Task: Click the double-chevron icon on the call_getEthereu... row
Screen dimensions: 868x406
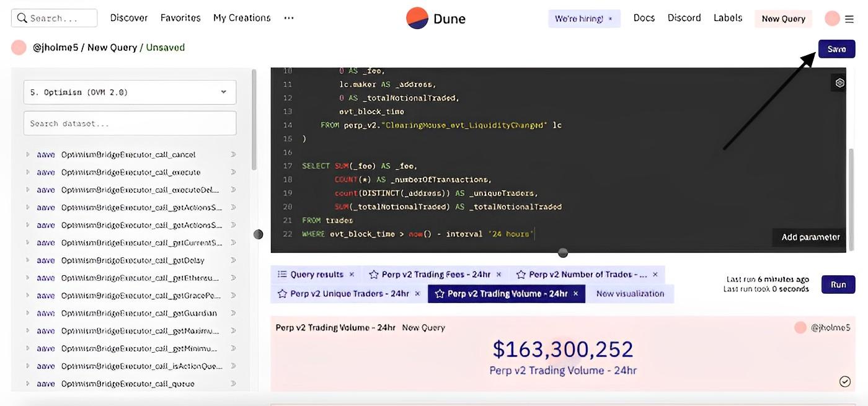Action: tap(233, 278)
